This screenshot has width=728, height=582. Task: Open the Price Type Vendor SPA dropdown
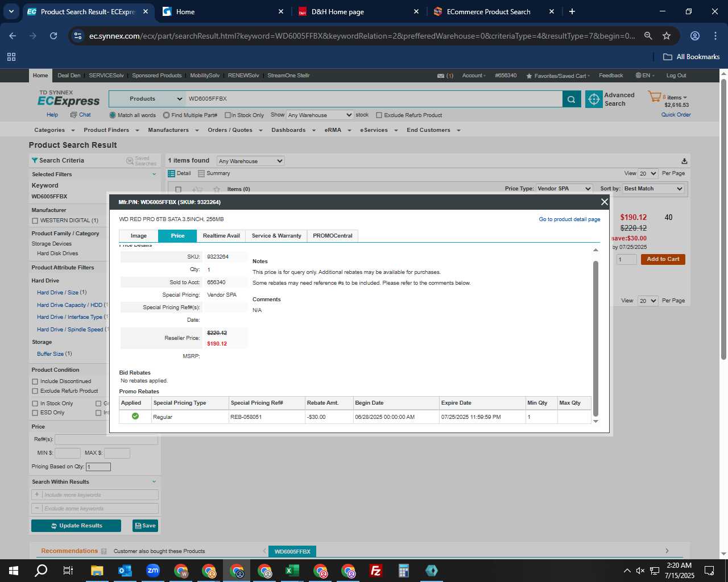[564, 189]
